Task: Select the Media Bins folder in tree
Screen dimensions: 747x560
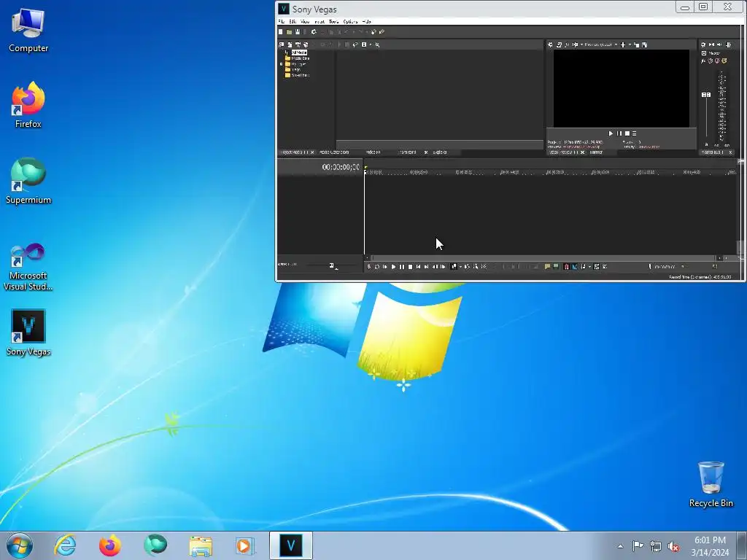Action: coord(298,58)
